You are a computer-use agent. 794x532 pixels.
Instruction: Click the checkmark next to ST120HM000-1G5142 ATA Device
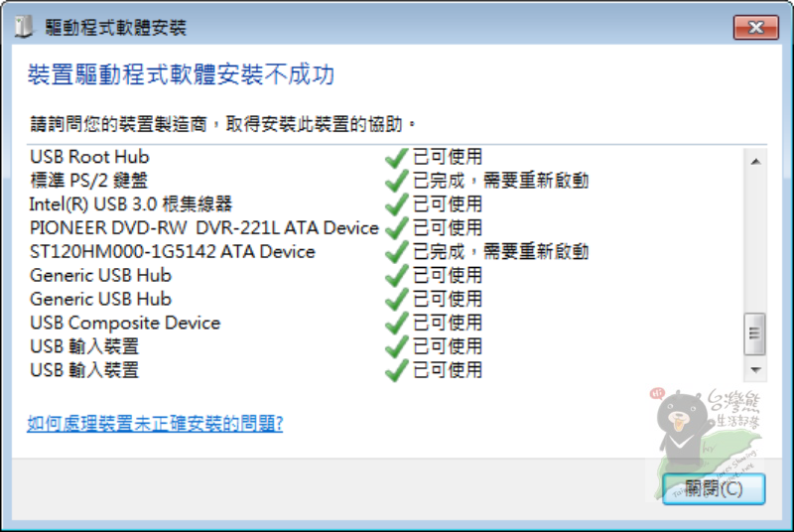pyautogui.click(x=397, y=252)
